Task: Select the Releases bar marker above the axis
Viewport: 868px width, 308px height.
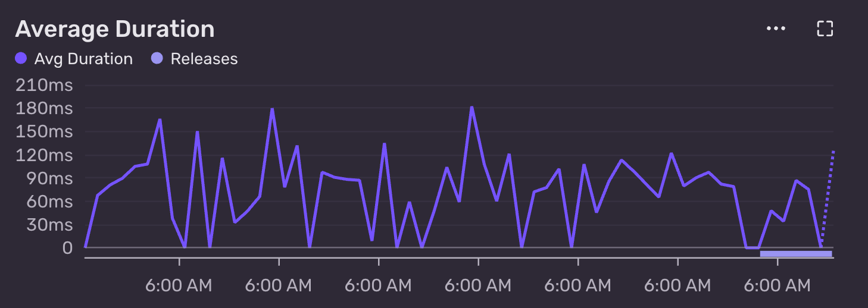Action: click(795, 254)
